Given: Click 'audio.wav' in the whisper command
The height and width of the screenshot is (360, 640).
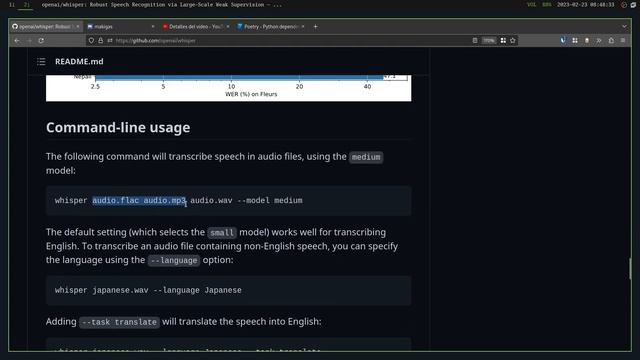Looking at the screenshot, I should pyautogui.click(x=211, y=200).
